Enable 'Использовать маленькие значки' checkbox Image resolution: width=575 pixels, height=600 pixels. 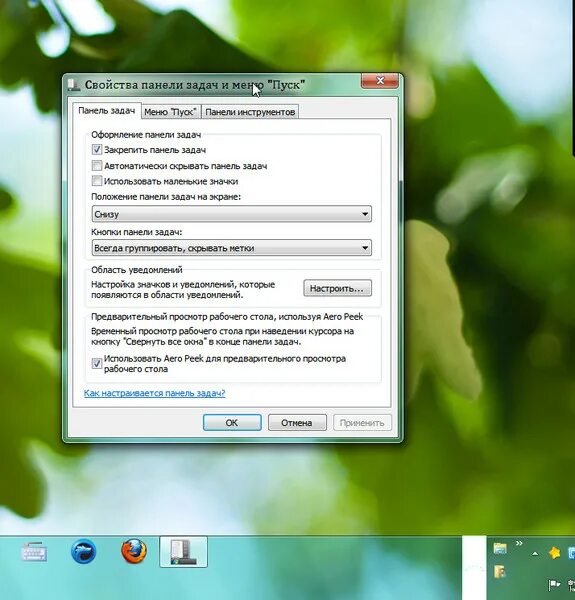pyautogui.click(x=97, y=181)
